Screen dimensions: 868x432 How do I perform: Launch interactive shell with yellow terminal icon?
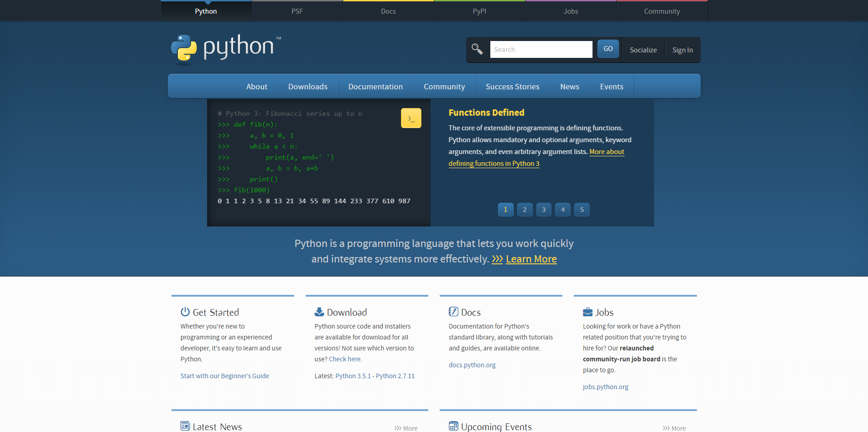pyautogui.click(x=411, y=118)
